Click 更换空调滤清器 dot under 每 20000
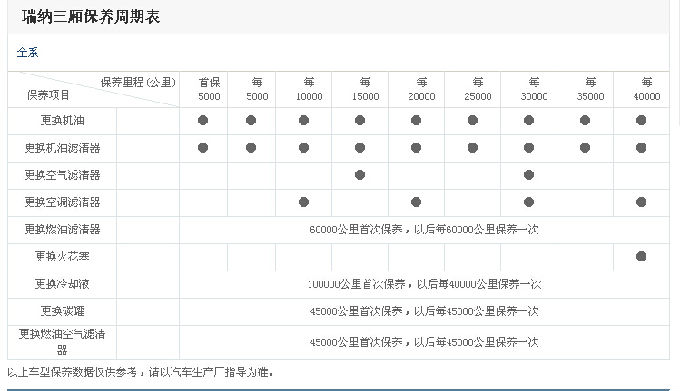This screenshot has height=391, width=680. 416,202
